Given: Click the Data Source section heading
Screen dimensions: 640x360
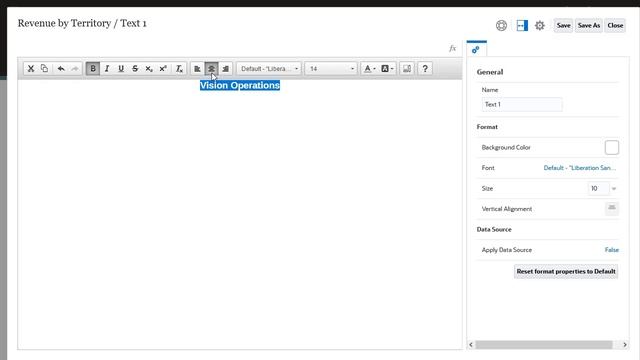Looking at the screenshot, I should 494,229.
